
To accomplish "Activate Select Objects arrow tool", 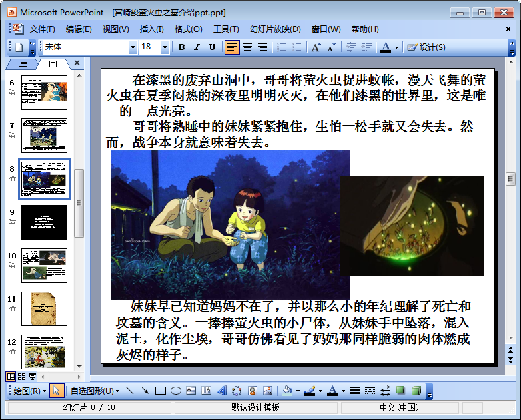I will [56, 391].
